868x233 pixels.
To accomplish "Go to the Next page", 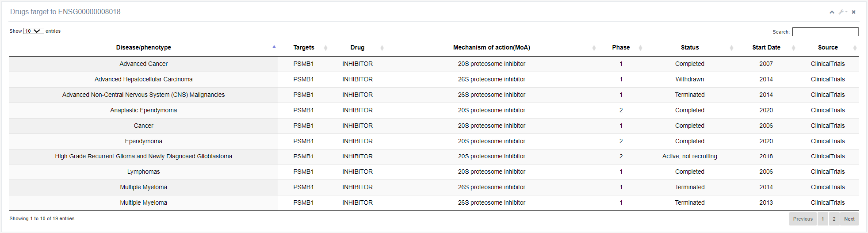I will 849,219.
